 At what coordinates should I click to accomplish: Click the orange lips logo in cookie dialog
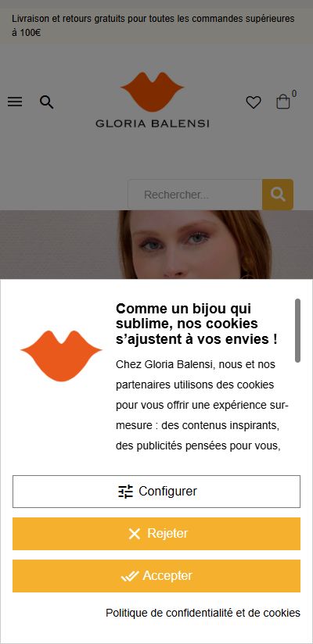pos(61,356)
